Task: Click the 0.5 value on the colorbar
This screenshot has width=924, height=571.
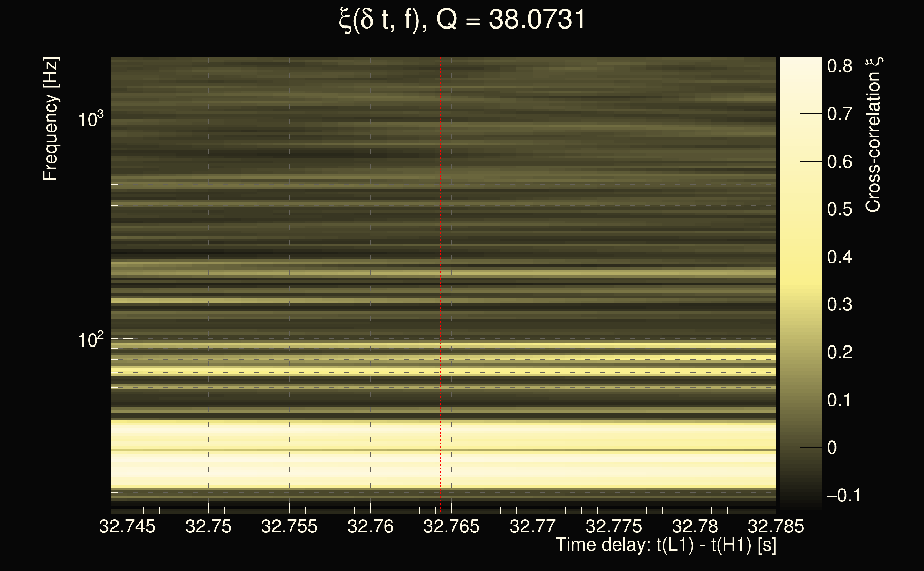Action: pos(839,209)
